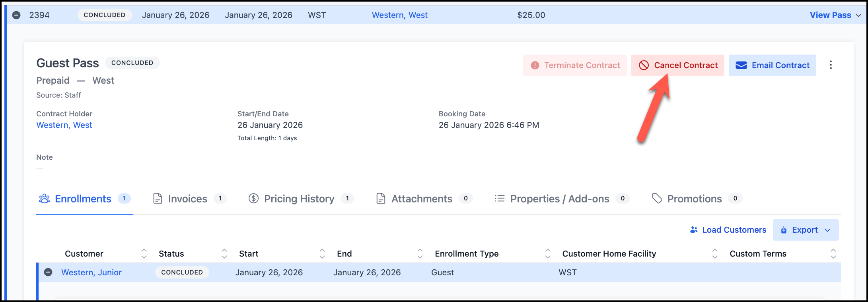Open the Export dropdown
The width and height of the screenshot is (868, 302).
point(806,230)
